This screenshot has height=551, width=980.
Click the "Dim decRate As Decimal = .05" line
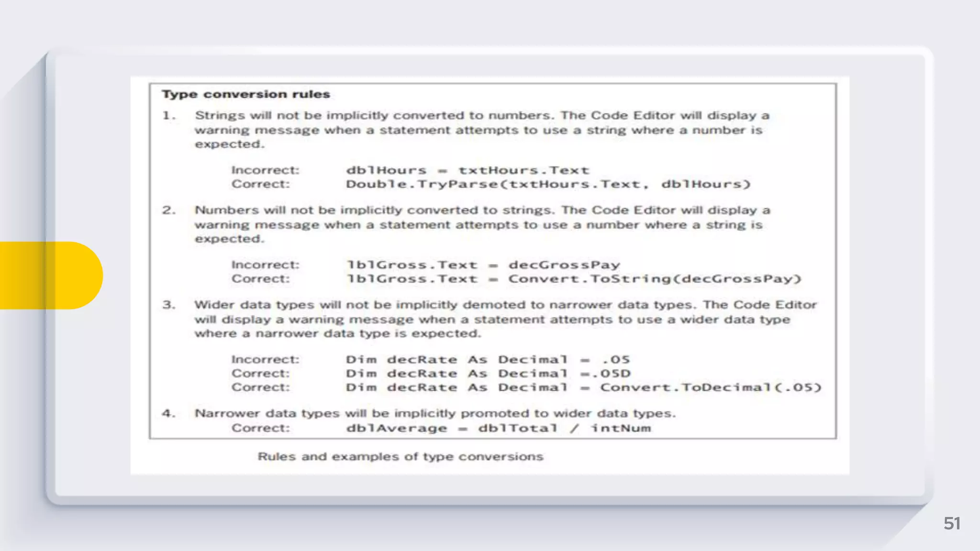point(488,360)
